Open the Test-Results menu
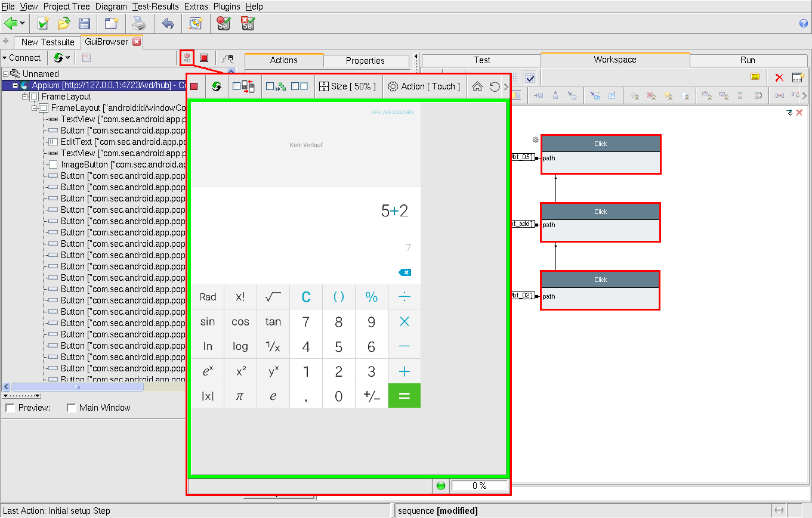Viewport: 812px width, 518px height. click(x=156, y=7)
